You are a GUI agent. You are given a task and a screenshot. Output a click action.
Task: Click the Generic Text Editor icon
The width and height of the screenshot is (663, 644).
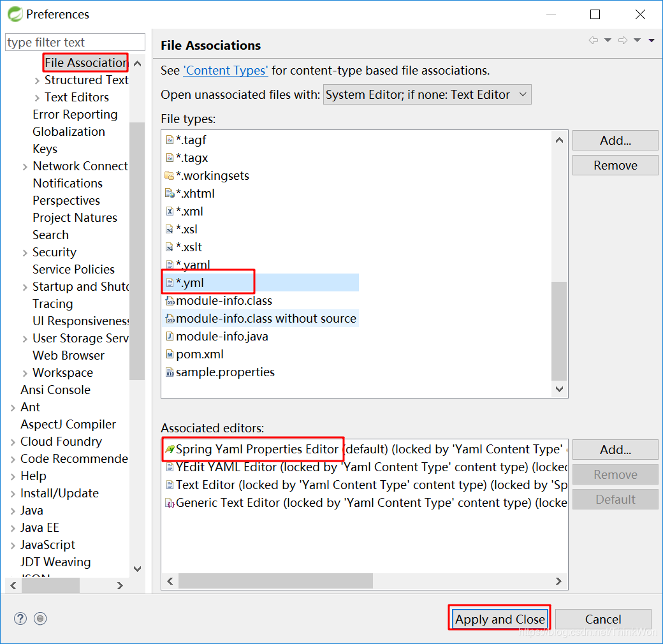[170, 503]
